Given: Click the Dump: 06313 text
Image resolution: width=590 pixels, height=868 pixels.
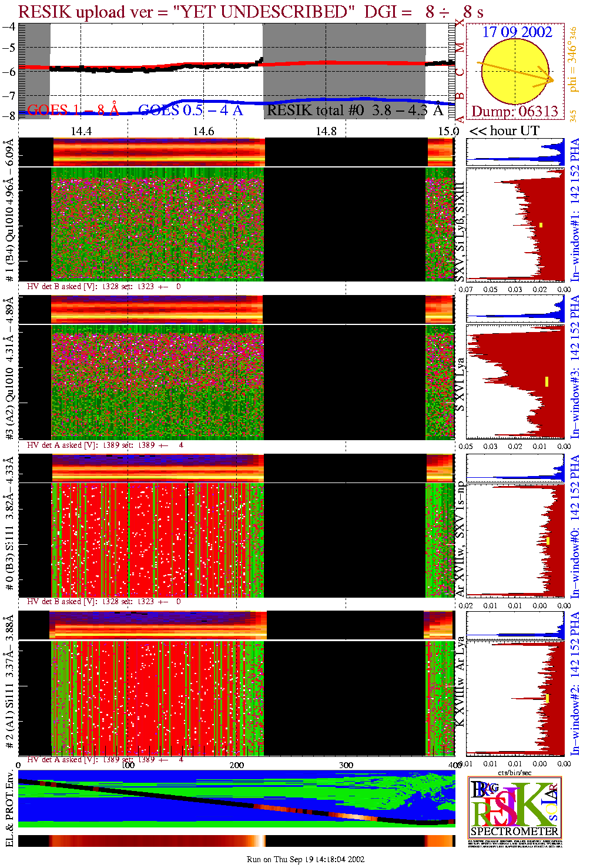Looking at the screenshot, I should pyautogui.click(x=515, y=112).
